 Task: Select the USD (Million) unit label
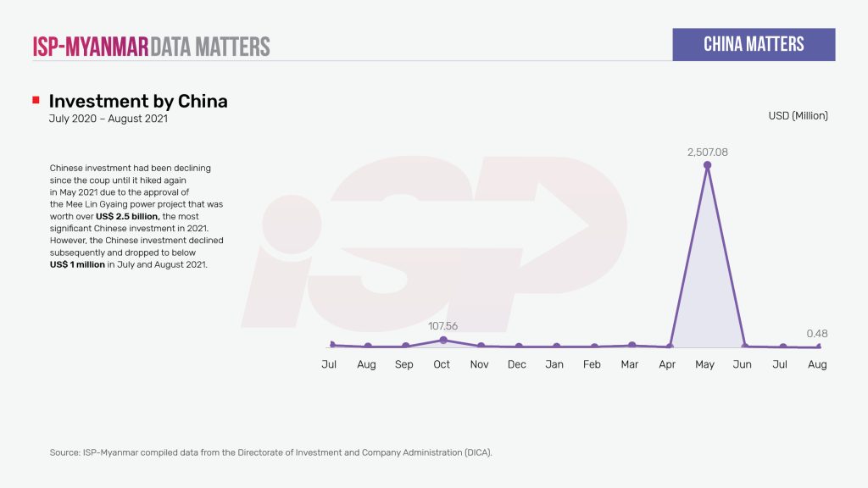798,116
